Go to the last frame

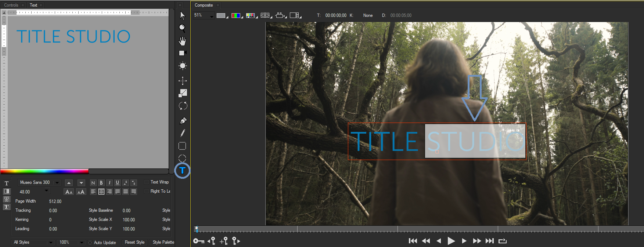click(x=490, y=241)
